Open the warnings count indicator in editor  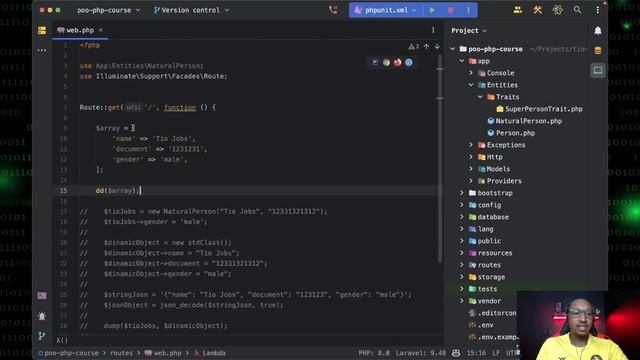tap(413, 47)
